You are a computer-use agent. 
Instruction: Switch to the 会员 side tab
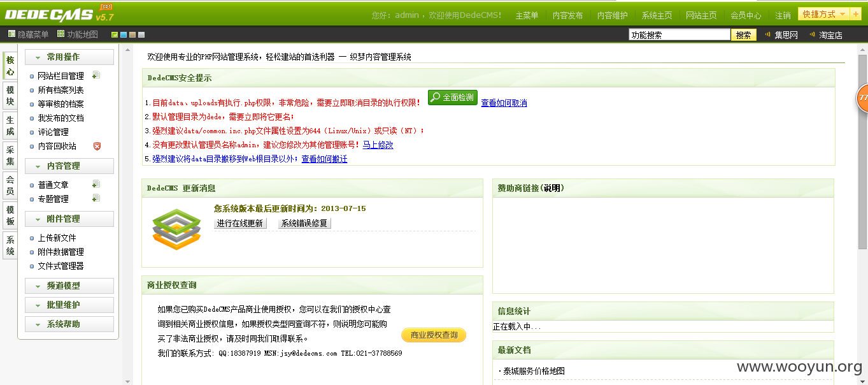tap(10, 185)
